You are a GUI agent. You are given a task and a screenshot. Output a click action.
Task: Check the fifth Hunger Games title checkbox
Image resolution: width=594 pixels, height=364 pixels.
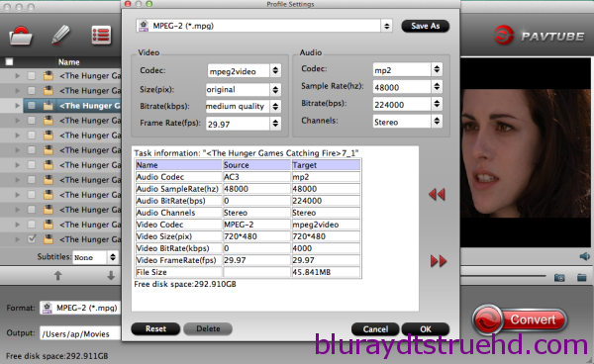tap(32, 136)
